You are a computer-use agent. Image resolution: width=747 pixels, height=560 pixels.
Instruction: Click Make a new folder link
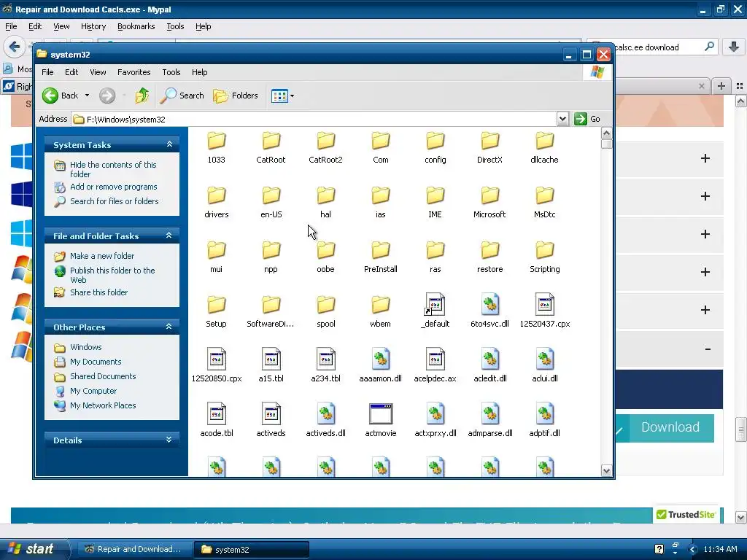pos(102,256)
